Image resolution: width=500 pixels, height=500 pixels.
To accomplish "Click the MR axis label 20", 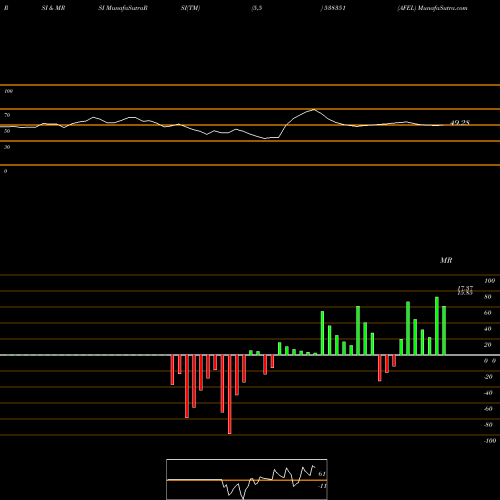I will [x=488, y=345].
